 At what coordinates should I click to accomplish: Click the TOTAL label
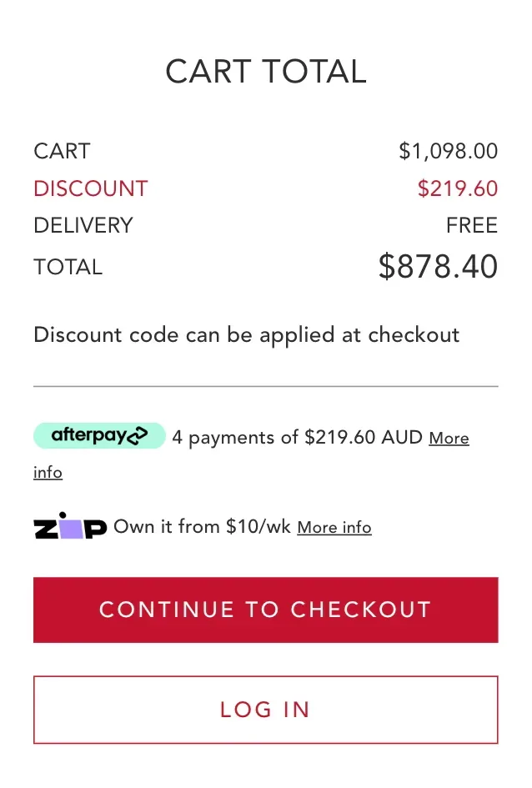point(68,267)
